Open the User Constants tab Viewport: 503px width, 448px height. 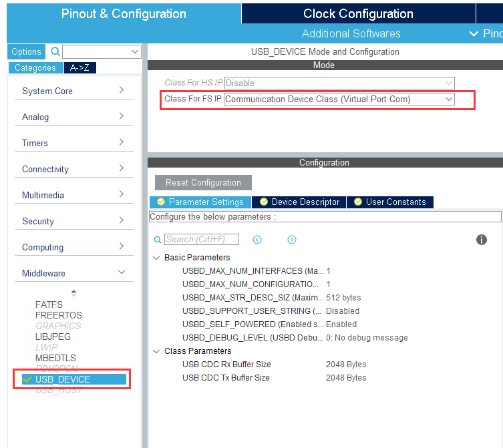pos(390,202)
